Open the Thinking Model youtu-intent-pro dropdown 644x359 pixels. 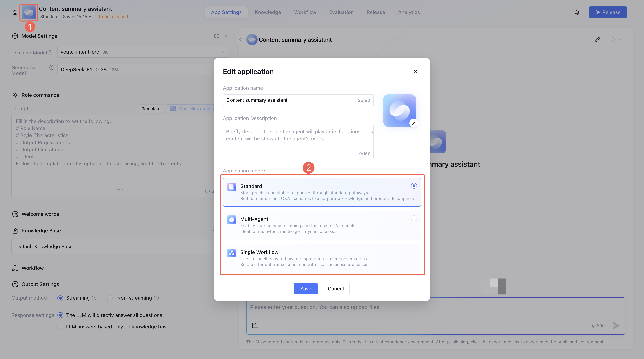click(x=142, y=52)
